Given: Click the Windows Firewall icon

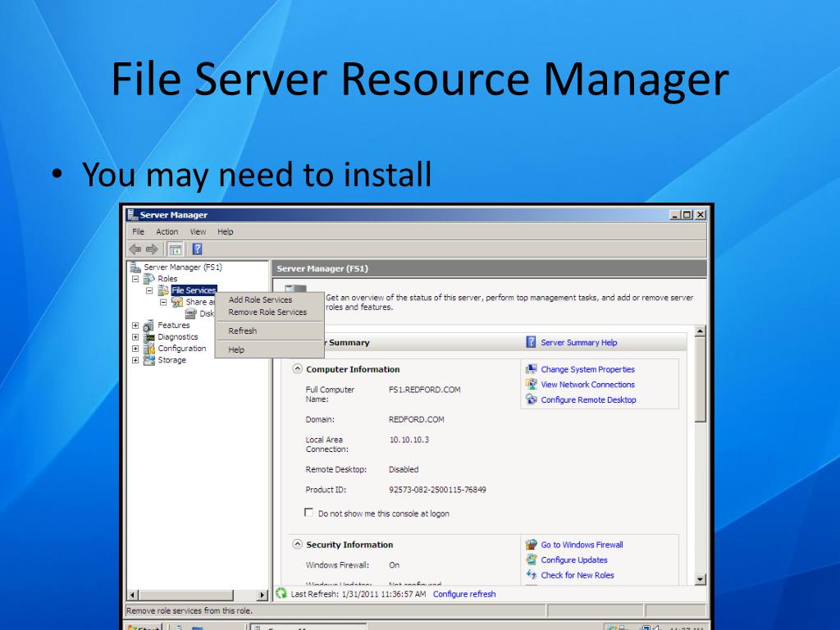Looking at the screenshot, I should click(x=531, y=545).
